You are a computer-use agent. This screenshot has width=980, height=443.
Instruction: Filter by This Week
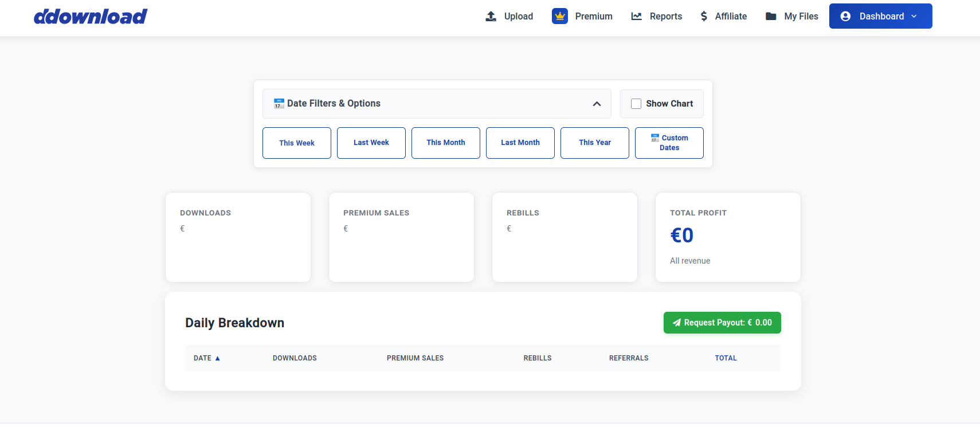pyautogui.click(x=297, y=143)
